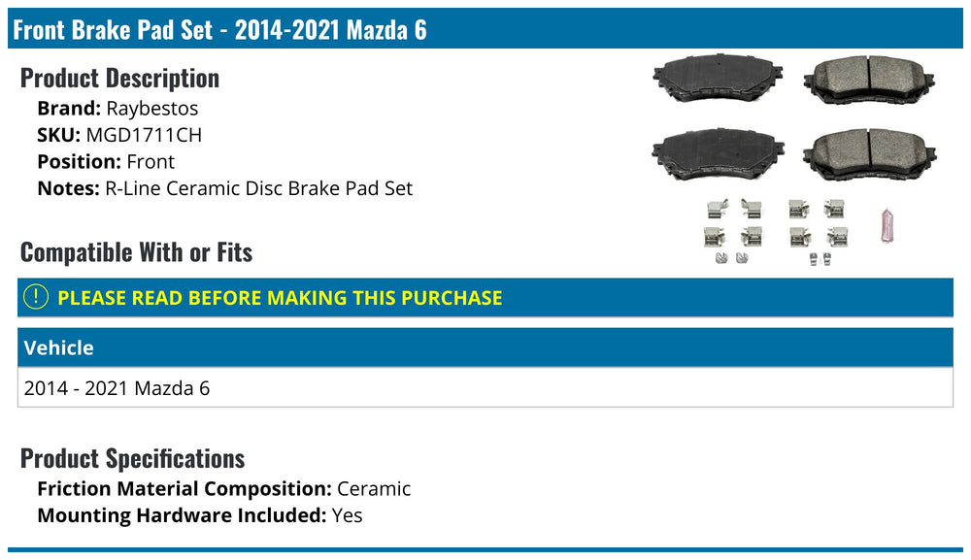The image size is (971, 560).
Task: Select the right group of hardware clips
Action: (x=818, y=232)
